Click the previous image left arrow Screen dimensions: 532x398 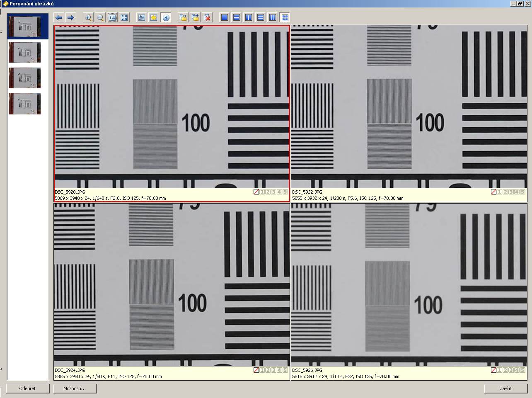pos(59,18)
